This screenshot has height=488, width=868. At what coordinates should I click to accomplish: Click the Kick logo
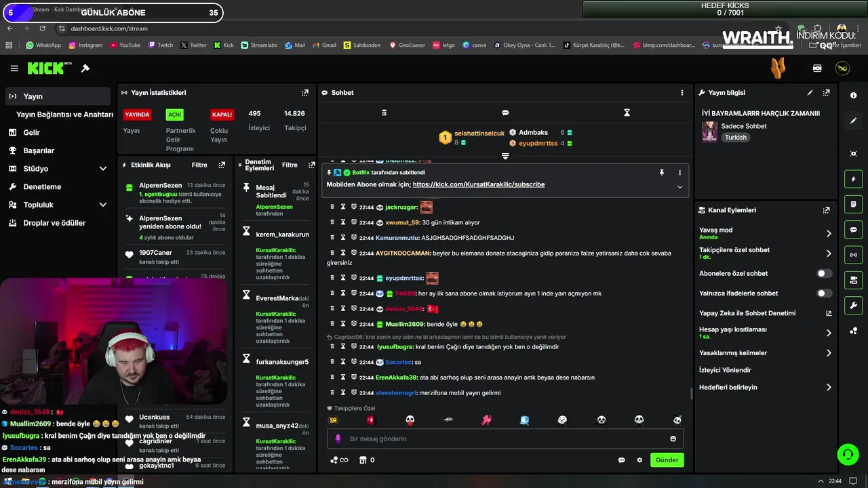(50, 68)
